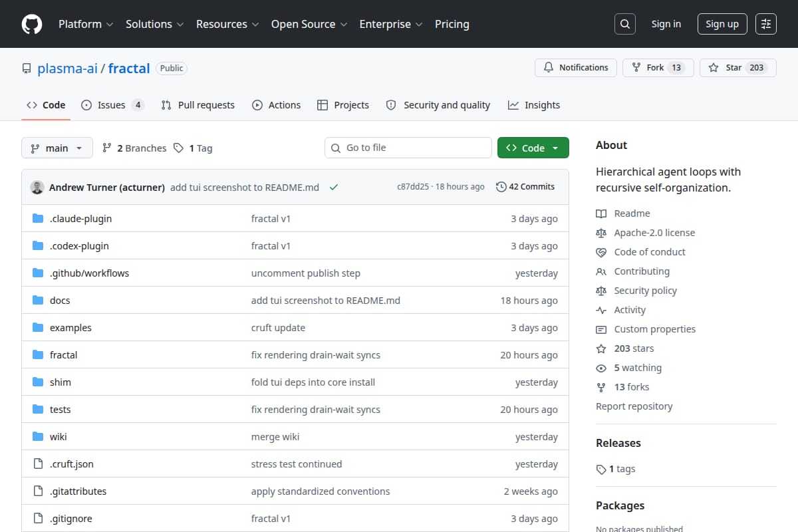Expand the Open Source menu
798x532 pixels.
click(309, 24)
